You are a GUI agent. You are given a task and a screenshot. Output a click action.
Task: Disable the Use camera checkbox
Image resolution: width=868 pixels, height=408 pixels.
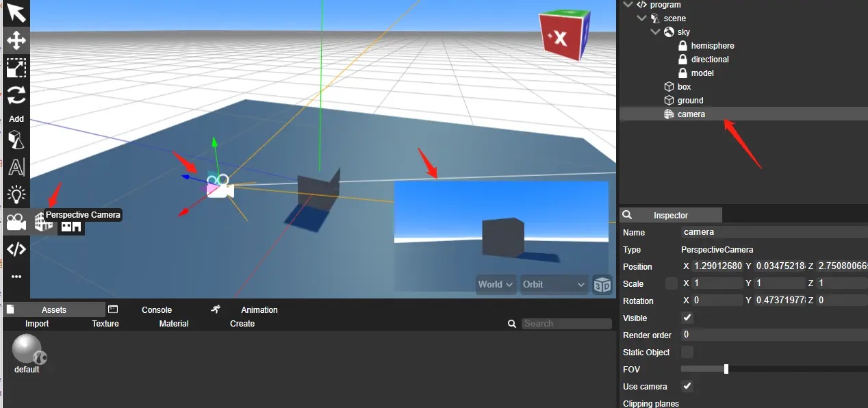coord(687,386)
